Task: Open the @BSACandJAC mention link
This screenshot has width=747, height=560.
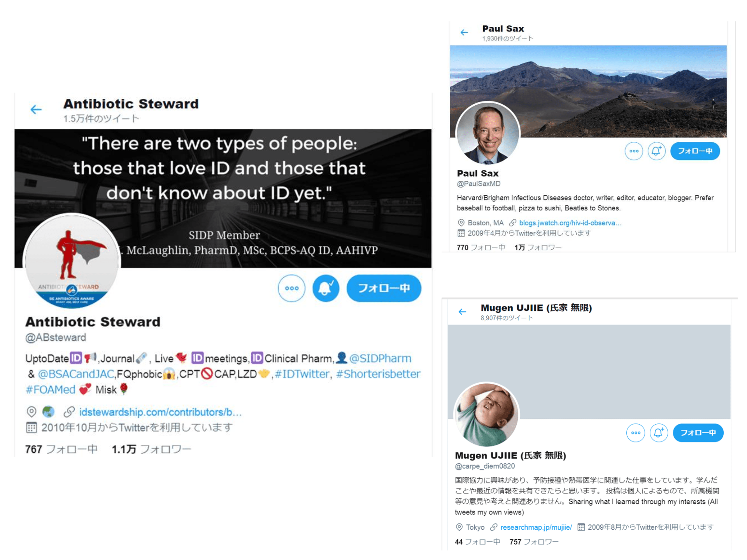Action: tap(76, 374)
